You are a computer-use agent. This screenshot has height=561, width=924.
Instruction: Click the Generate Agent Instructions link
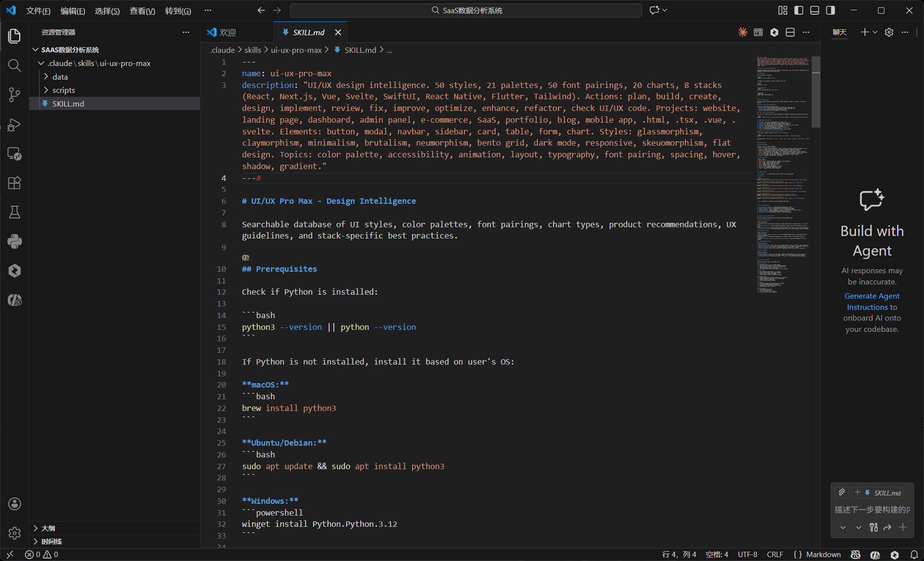pos(872,302)
